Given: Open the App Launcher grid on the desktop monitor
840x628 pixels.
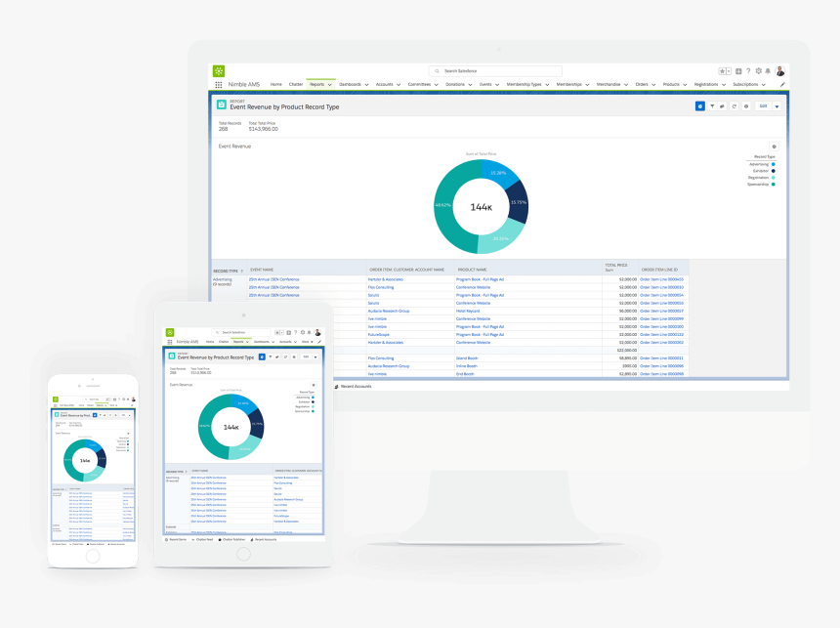Looking at the screenshot, I should click(x=219, y=85).
